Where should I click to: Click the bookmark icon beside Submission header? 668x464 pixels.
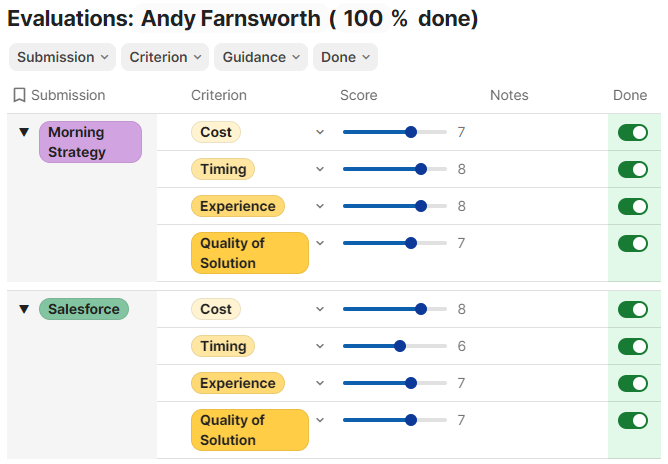point(19,96)
